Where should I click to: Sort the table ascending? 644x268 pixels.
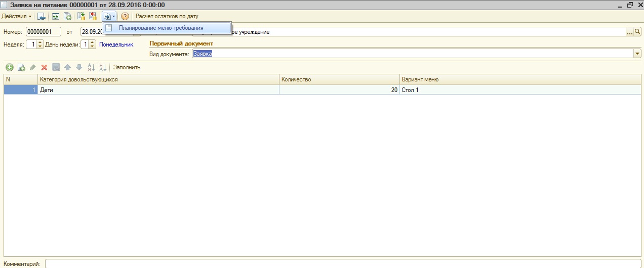tap(91, 67)
